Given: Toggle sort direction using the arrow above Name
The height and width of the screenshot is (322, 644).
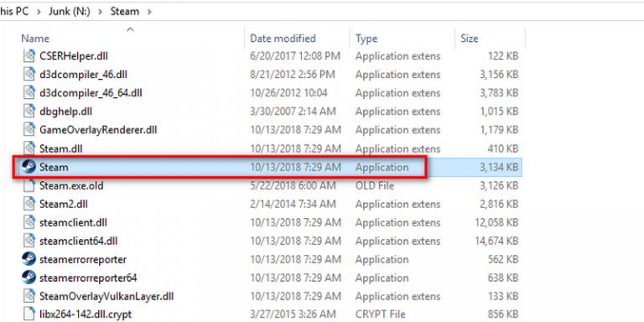Looking at the screenshot, I should tap(130, 29).
